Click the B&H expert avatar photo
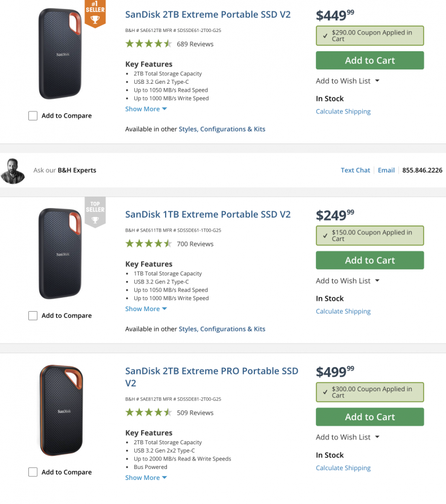This screenshot has width=446, height=504. (13, 171)
